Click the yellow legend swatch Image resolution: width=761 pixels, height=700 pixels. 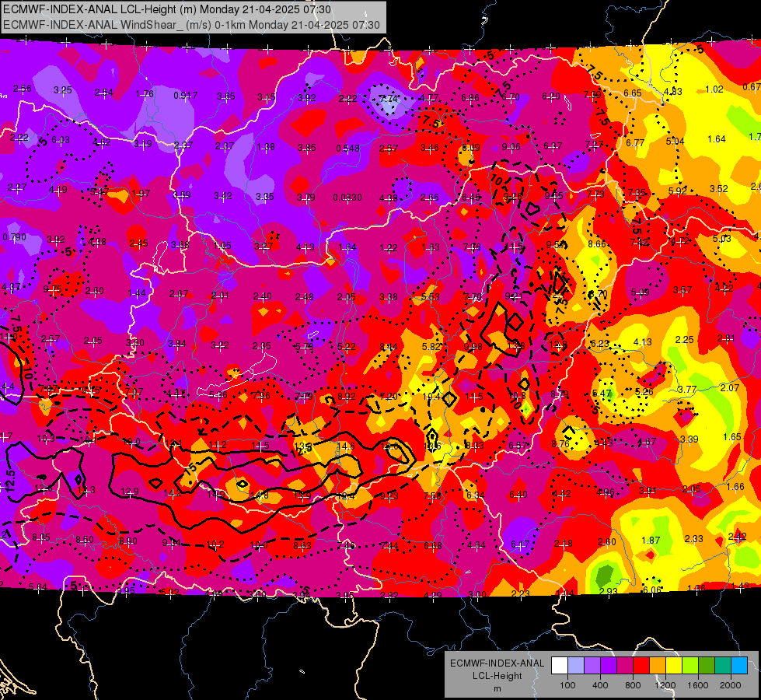click(674, 666)
